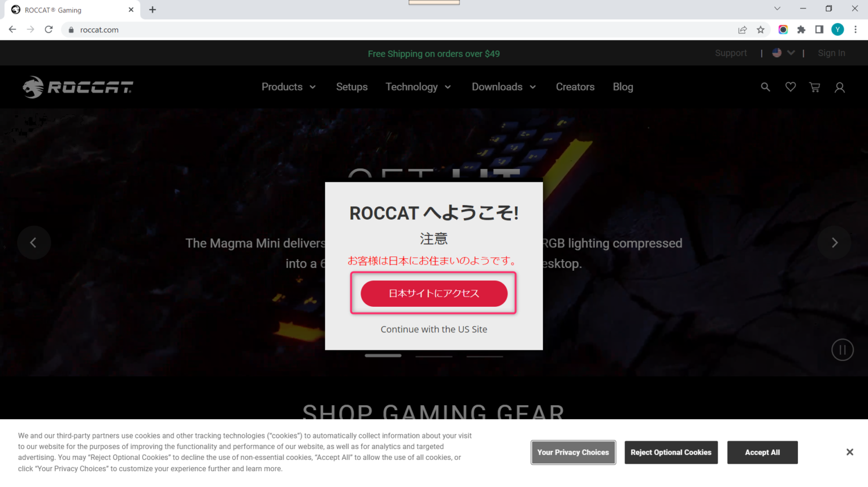This screenshot has height=487, width=868.
Task: Access the Japanese site via the red button
Action: [x=433, y=293]
